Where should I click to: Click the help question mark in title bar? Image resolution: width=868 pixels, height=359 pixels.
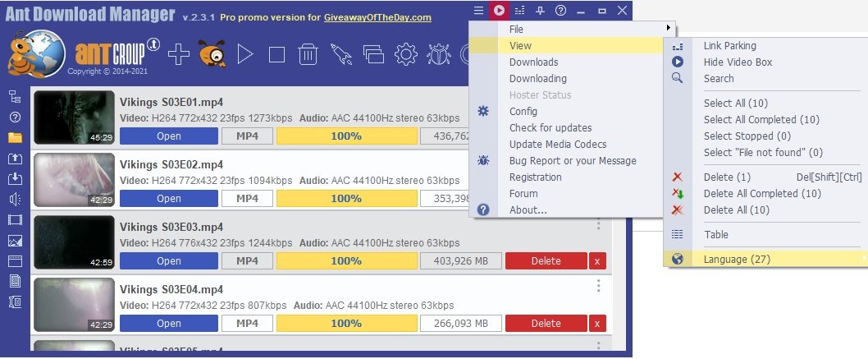(561, 10)
